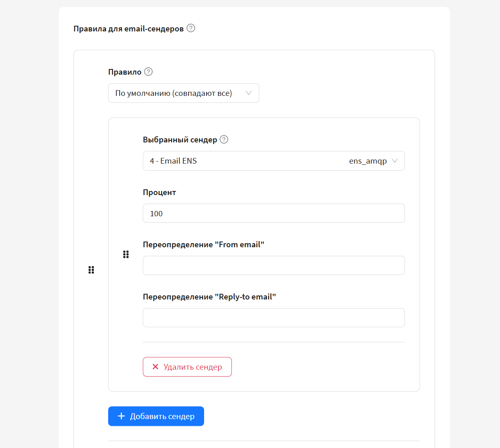The image size is (500, 448).
Task: Show help for "Выбранный сендер"
Action: click(x=224, y=140)
